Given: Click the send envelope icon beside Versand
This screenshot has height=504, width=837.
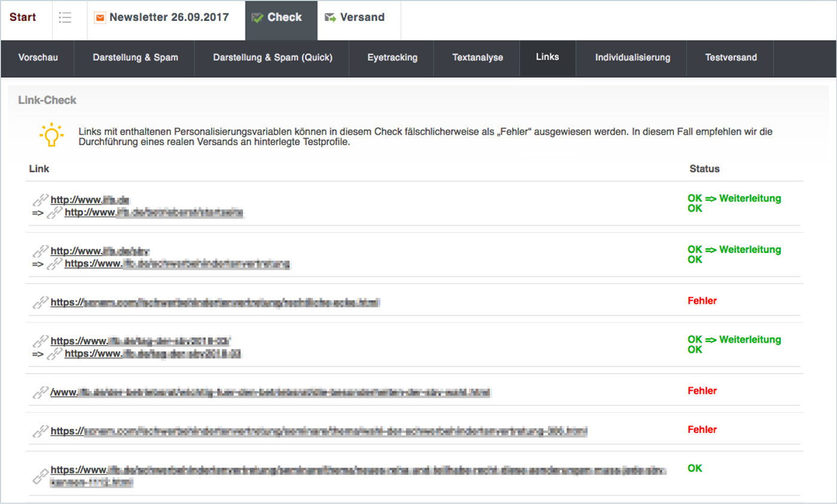Looking at the screenshot, I should (330, 18).
